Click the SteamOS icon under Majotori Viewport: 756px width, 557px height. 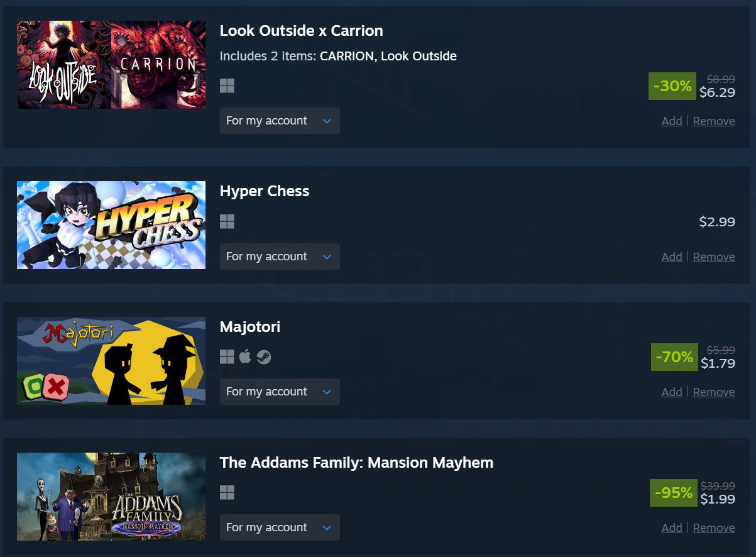coord(264,357)
